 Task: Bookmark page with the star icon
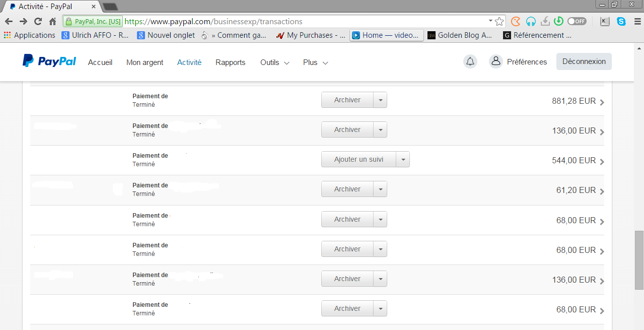(x=499, y=22)
